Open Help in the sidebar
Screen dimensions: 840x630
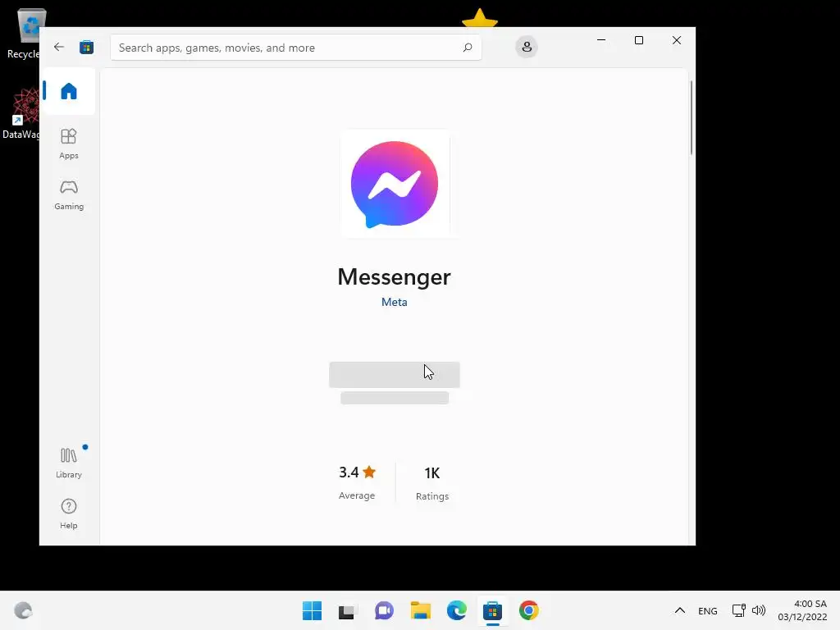69,514
